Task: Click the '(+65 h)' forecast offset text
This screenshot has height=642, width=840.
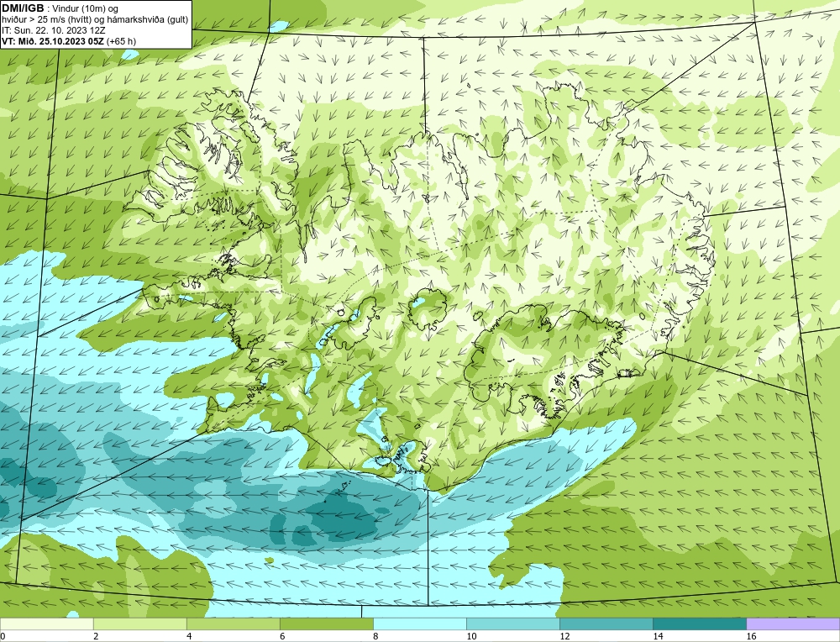Action: click(x=121, y=40)
